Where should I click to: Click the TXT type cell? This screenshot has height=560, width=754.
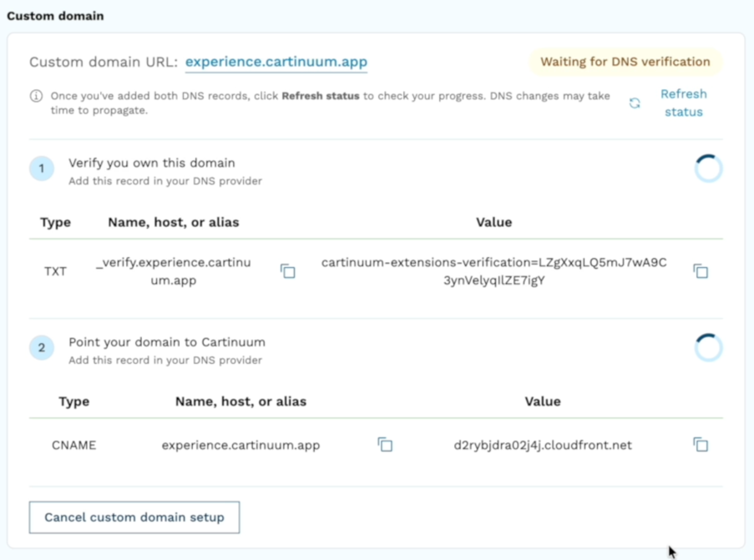point(55,271)
